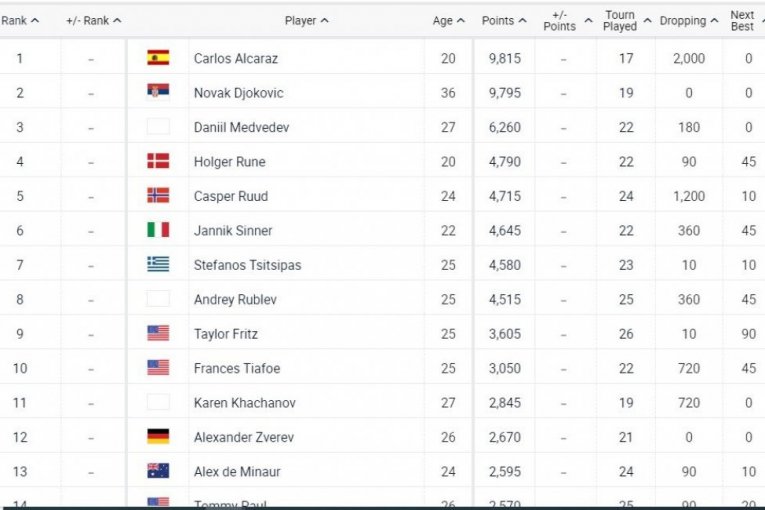Open Carlos Alcaraz player name link
Image resolution: width=765 pixels, height=510 pixels.
pyautogui.click(x=236, y=59)
